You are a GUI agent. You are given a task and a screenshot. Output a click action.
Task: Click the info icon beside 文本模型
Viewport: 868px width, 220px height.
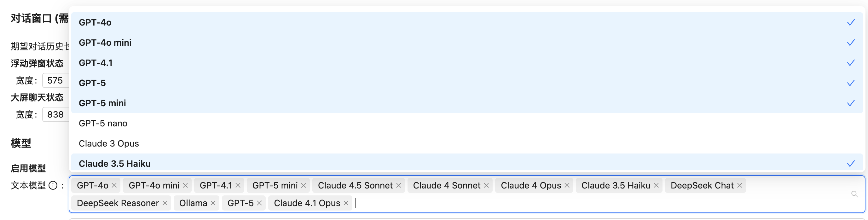[x=53, y=185]
